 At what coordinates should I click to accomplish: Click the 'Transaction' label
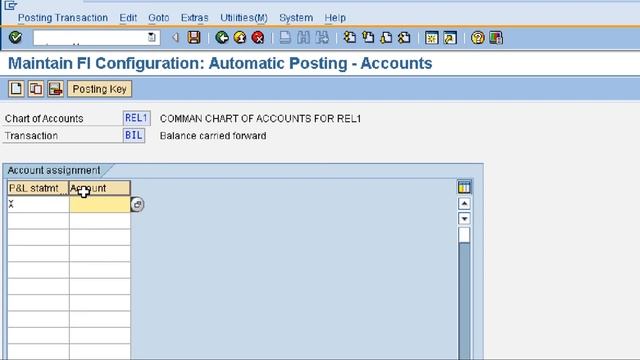pyautogui.click(x=31, y=136)
